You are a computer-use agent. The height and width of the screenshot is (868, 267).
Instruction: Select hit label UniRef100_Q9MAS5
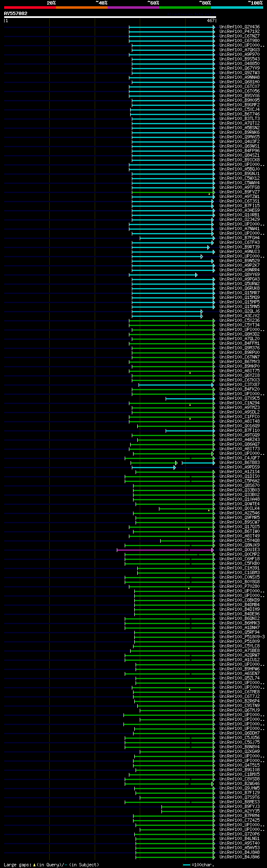click(239, 137)
